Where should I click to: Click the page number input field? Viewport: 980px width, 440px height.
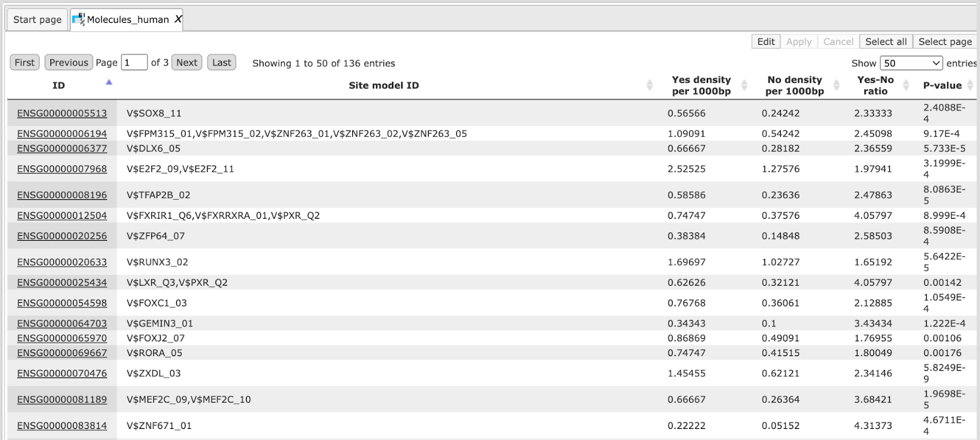[134, 63]
